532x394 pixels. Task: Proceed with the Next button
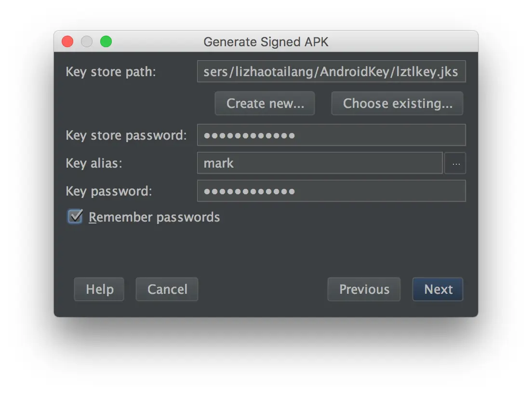tap(438, 289)
